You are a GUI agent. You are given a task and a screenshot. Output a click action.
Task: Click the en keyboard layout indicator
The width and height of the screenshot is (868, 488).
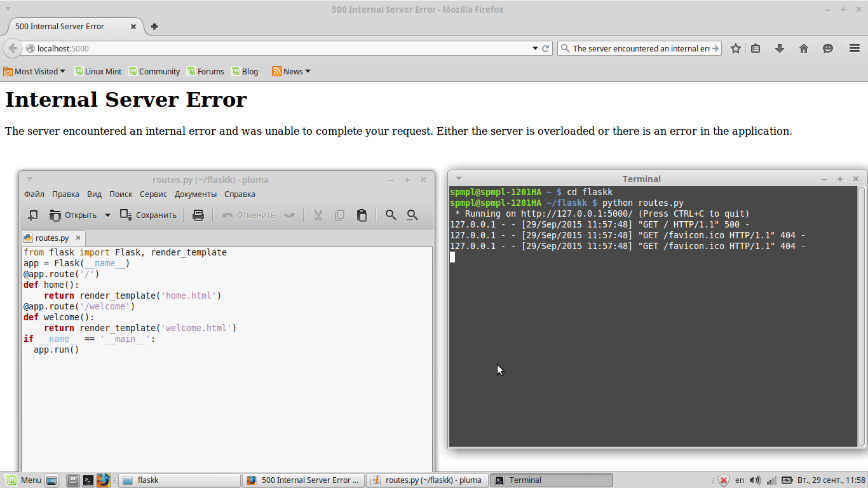tap(740, 480)
